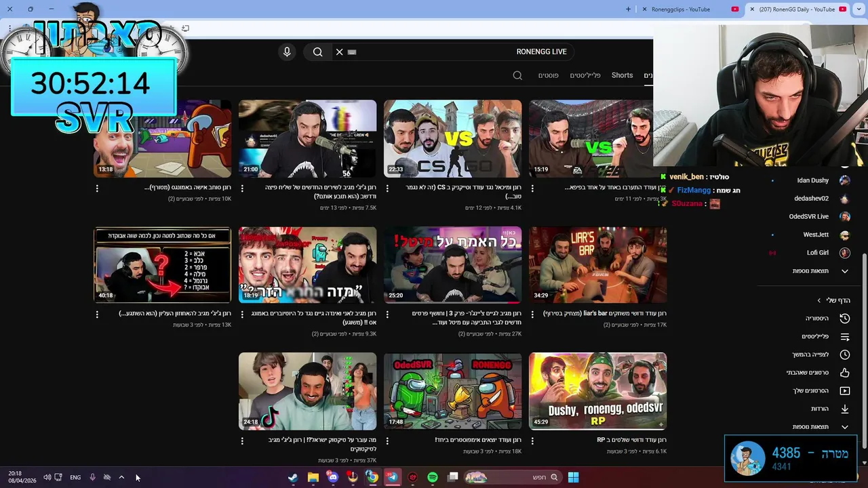Screen dimensions: 868x488
Task: Open OdedSVR Live subscription channel
Action: (808, 216)
